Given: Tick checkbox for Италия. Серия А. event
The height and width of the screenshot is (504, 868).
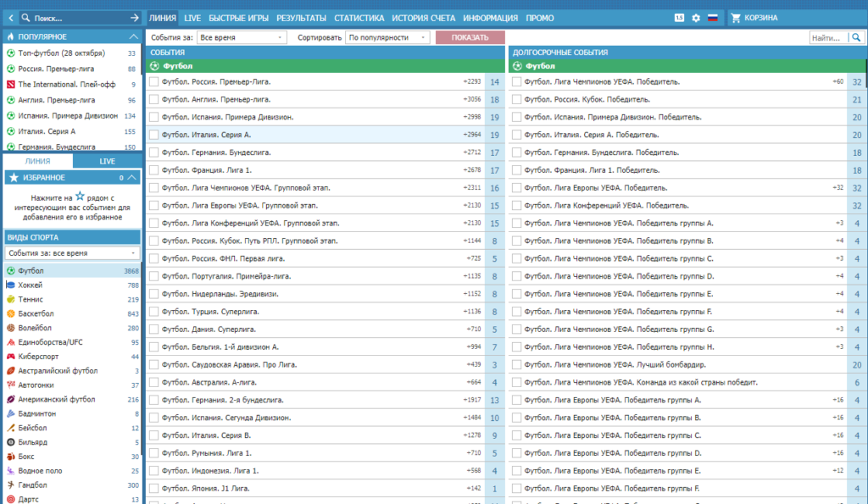Looking at the screenshot, I should (x=154, y=135).
